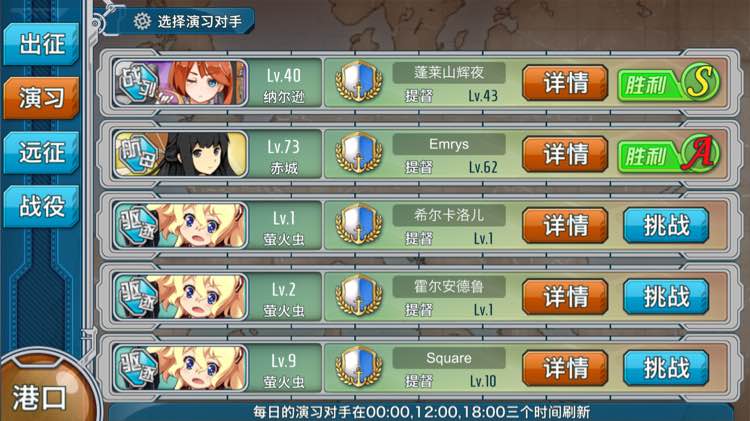Click the shield emblem beside Square

(359, 367)
